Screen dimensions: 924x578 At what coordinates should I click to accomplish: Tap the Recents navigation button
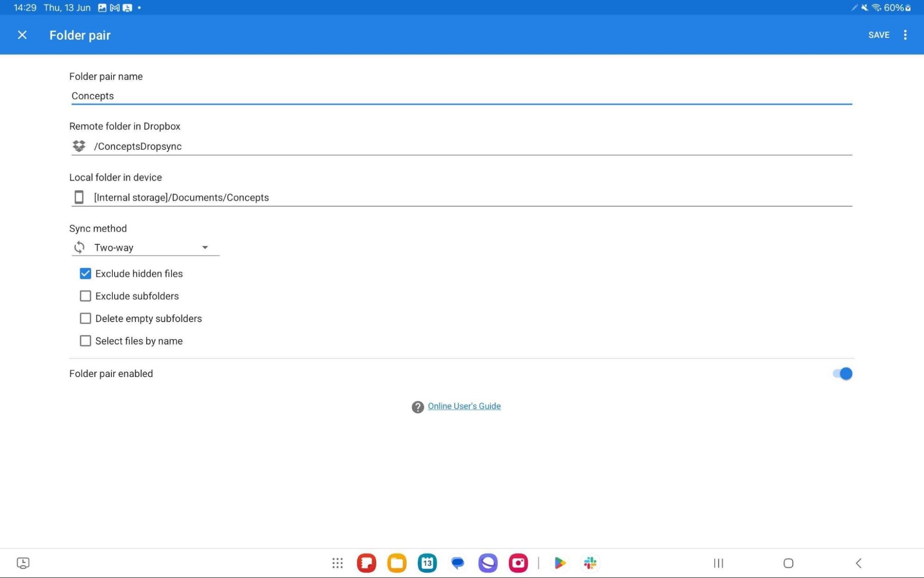[x=718, y=563]
